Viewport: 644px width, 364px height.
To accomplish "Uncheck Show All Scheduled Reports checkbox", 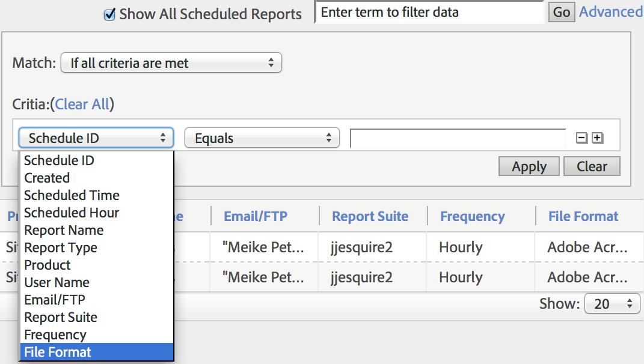I will click(109, 14).
